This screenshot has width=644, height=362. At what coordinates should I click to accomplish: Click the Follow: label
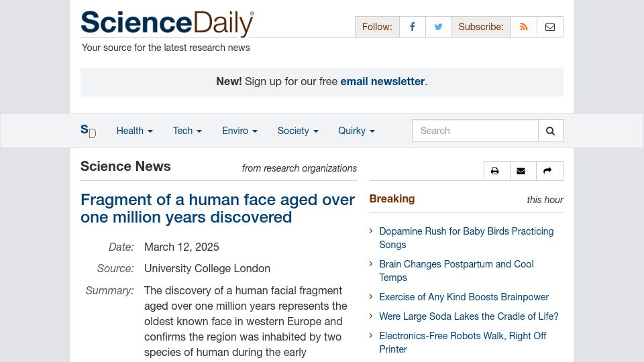(377, 27)
